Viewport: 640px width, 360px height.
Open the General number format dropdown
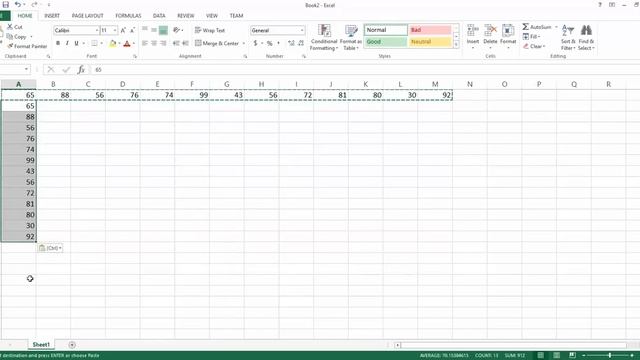pos(302,31)
